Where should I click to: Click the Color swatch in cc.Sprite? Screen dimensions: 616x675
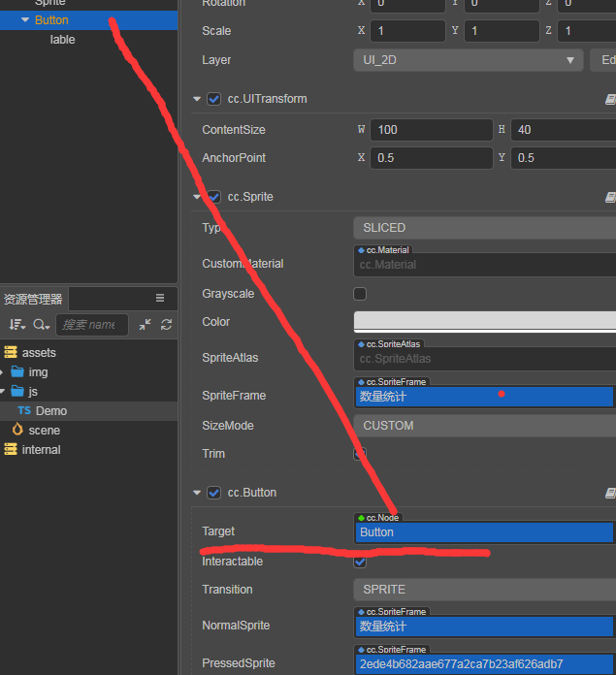point(483,322)
